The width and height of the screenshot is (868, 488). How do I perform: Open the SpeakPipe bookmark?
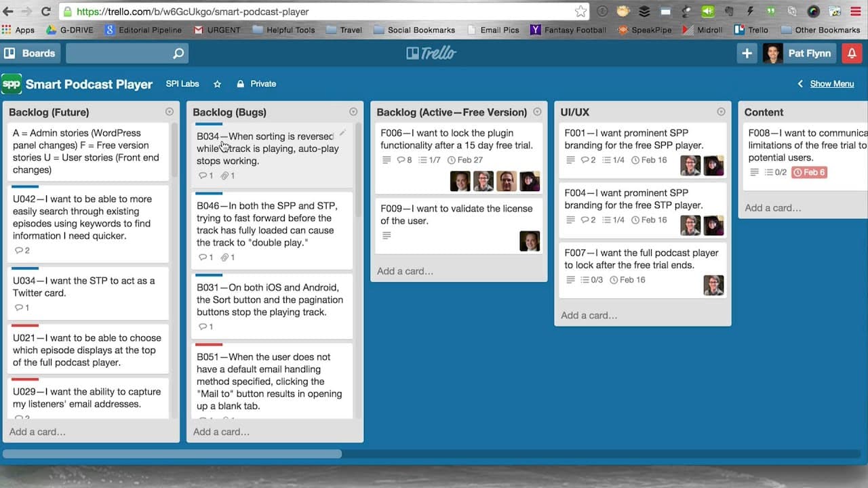tap(646, 30)
